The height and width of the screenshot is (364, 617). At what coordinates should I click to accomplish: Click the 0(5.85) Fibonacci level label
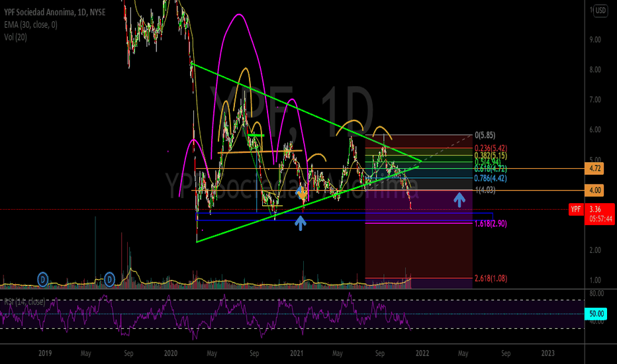pyautogui.click(x=485, y=136)
